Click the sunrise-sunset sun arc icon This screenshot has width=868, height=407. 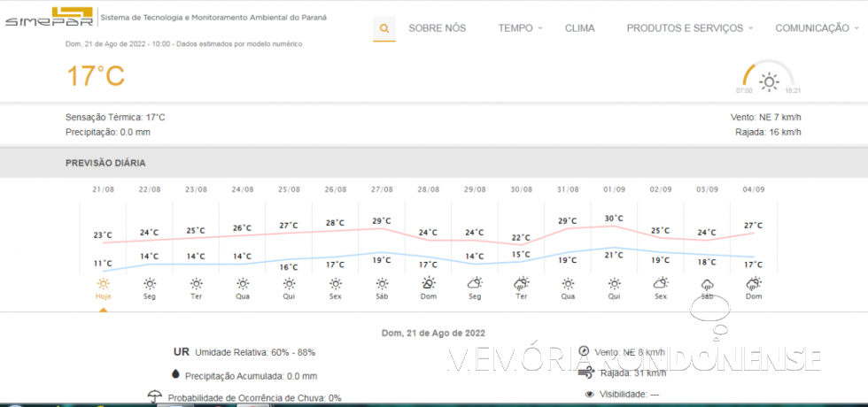coord(767,81)
